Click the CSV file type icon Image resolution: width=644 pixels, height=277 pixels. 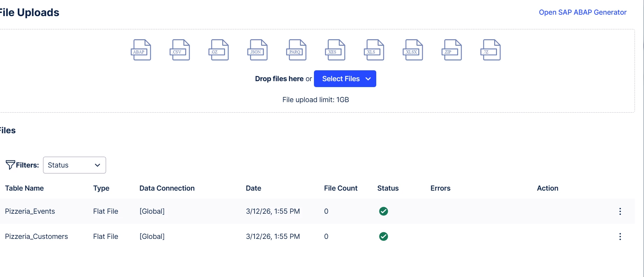[x=180, y=50]
